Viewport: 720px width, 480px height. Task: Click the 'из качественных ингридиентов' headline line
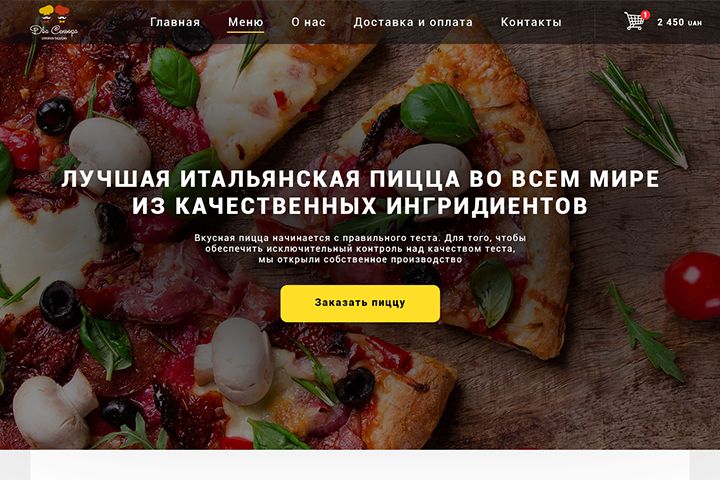point(360,206)
